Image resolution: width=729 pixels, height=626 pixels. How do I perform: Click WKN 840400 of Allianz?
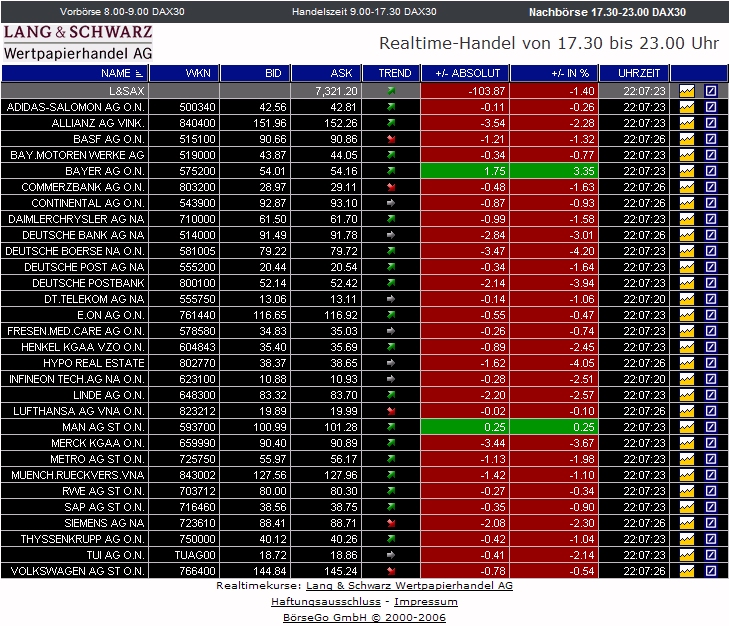[184, 123]
